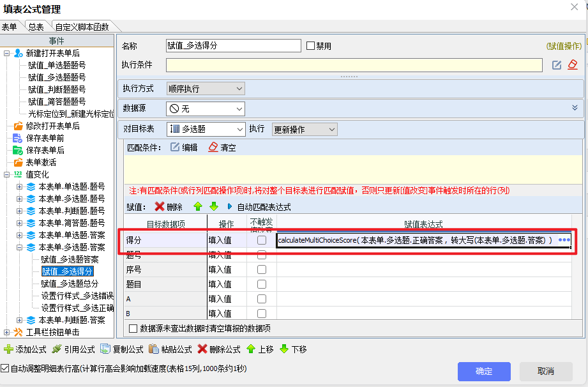Toggle 不触发 checkbox in row A
Screen dimensions: 588x387
coord(262,299)
